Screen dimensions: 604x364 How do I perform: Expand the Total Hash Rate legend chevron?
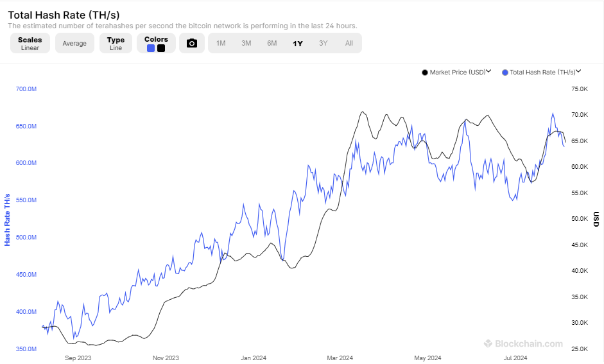578,72
